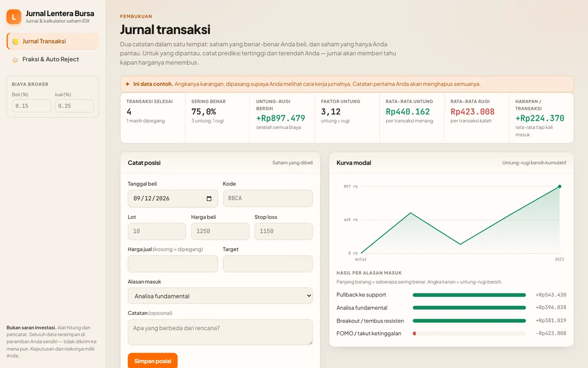
Task: Click the Fraksi & Auto Reject icon
Action: (15, 59)
